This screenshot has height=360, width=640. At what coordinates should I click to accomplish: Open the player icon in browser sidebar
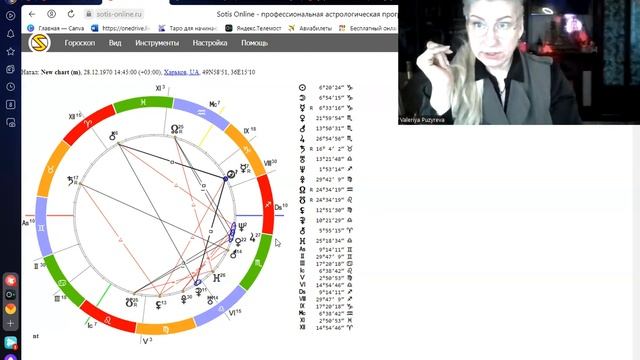click(11, 16)
